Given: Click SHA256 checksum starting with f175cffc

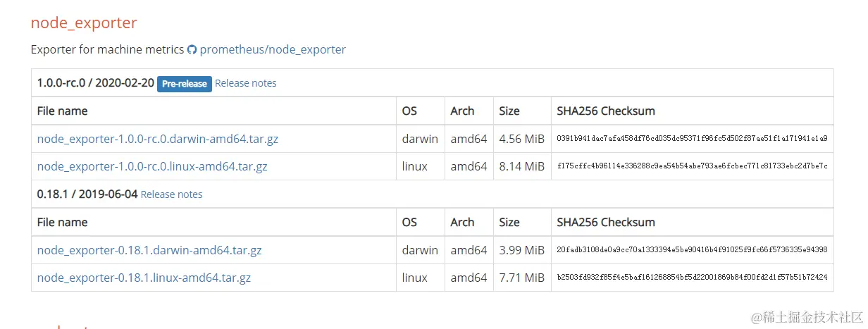Looking at the screenshot, I should 692,167.
